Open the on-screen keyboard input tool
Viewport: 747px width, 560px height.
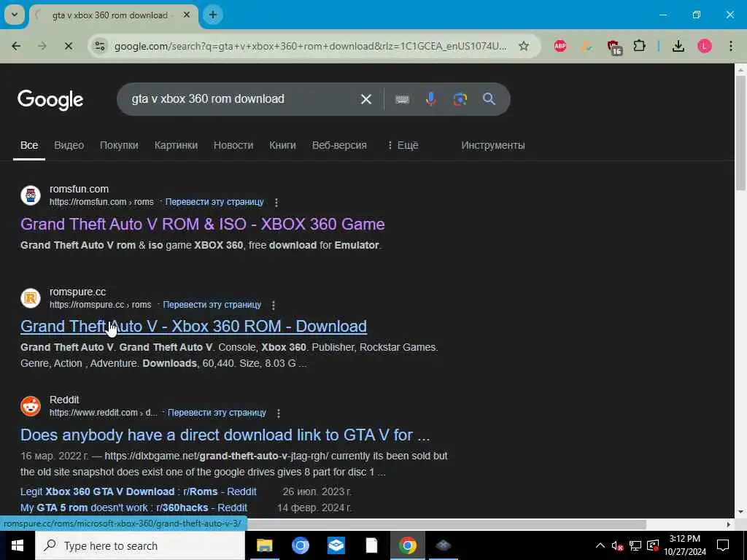402,99
